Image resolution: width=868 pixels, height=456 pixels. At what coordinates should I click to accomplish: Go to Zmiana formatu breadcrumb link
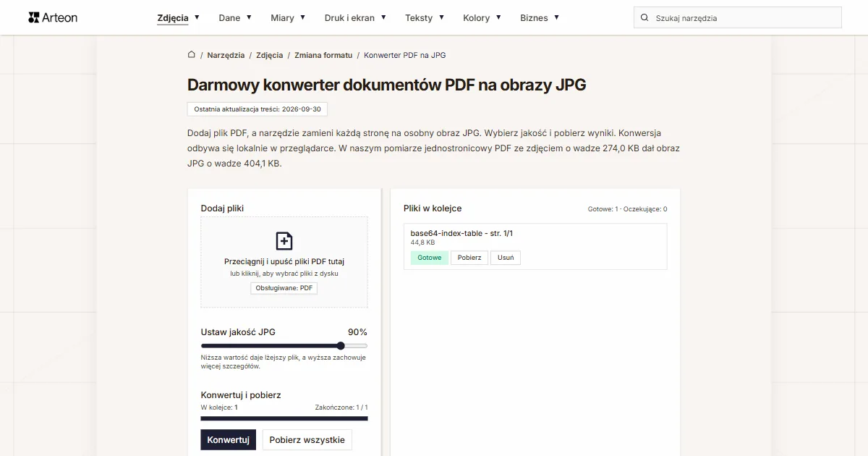click(323, 55)
